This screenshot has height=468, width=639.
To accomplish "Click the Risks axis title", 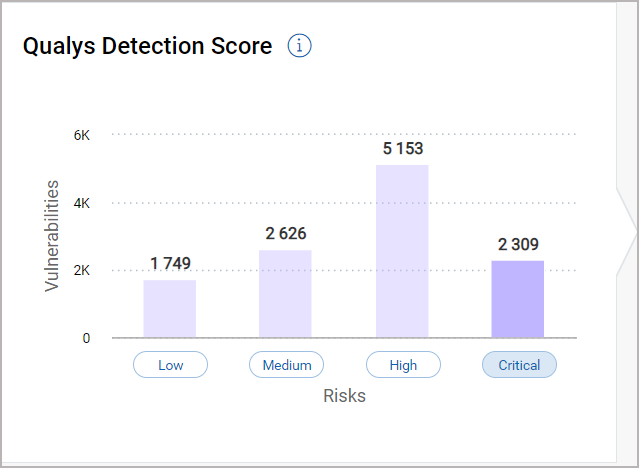I will pos(344,396).
